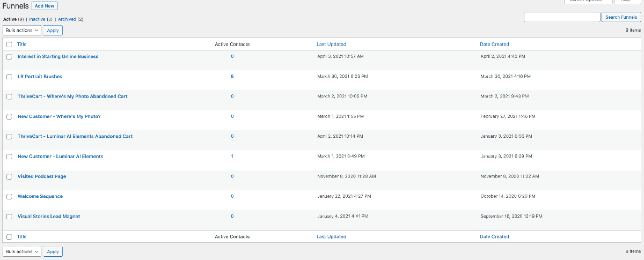Open the LR Portrait Brushes funnel
The width and height of the screenshot is (644, 260).
point(40,77)
